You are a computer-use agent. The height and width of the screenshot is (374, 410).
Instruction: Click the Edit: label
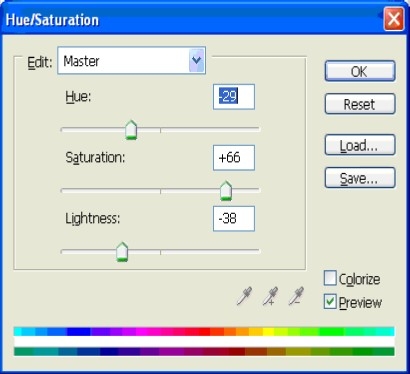pos(40,62)
